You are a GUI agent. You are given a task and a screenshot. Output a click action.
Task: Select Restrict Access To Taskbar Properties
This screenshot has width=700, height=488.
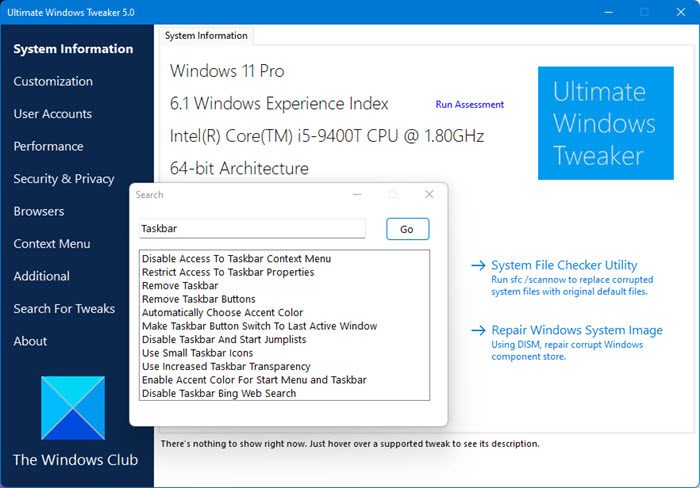pos(228,272)
